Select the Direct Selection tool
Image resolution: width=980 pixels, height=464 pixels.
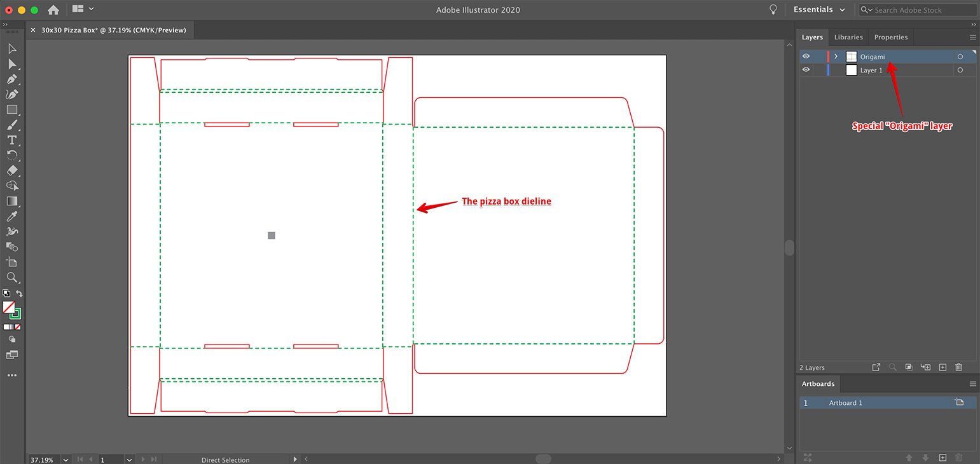tap(11, 62)
